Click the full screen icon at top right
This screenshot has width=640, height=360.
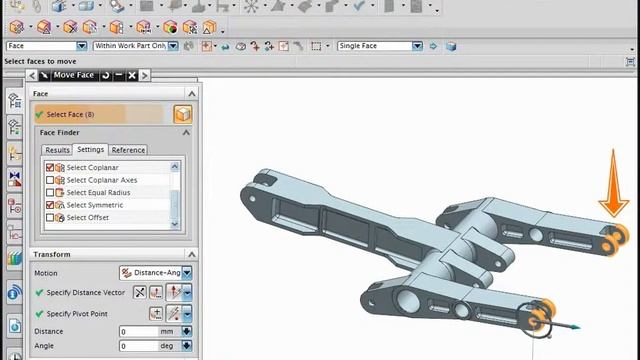point(630,62)
